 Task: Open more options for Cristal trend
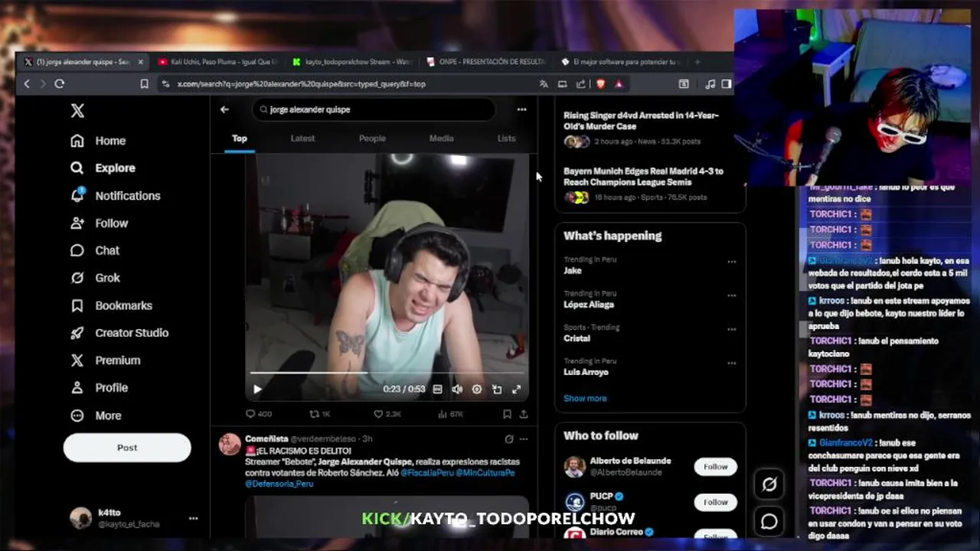coord(731,329)
